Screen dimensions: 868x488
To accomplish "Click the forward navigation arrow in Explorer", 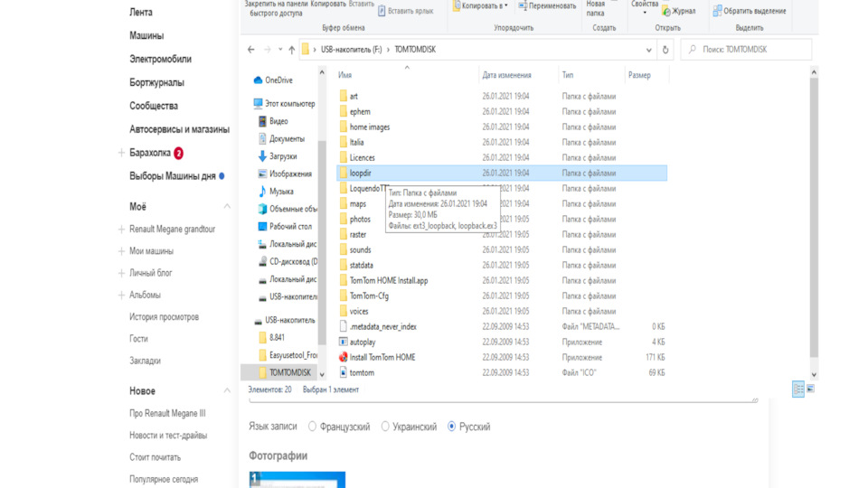I will pyautogui.click(x=268, y=50).
